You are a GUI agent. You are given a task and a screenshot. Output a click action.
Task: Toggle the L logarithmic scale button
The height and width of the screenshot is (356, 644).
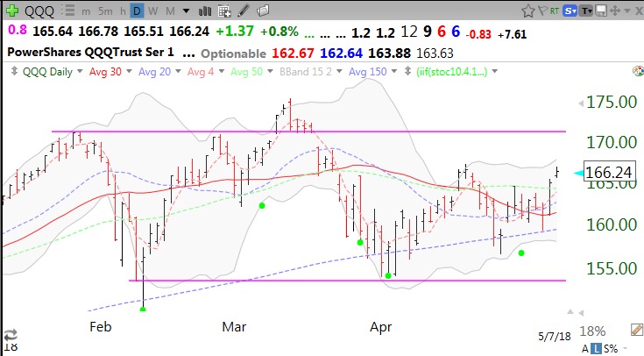(597, 349)
